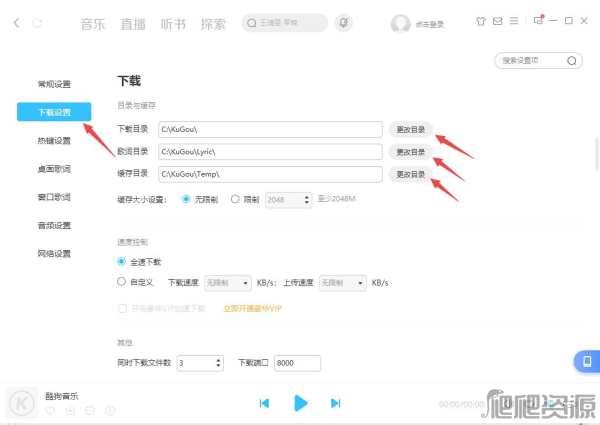Switch to the 探索 tab
600x425 pixels.
(x=214, y=24)
